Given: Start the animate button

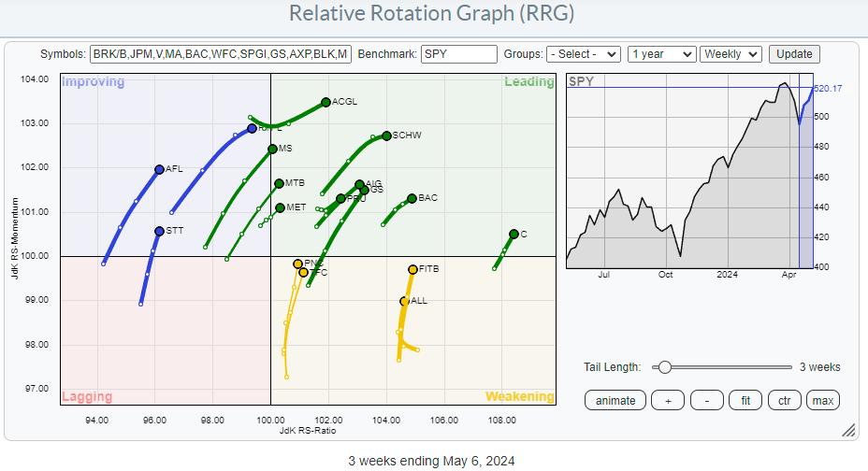Looking at the screenshot, I should coord(615,400).
